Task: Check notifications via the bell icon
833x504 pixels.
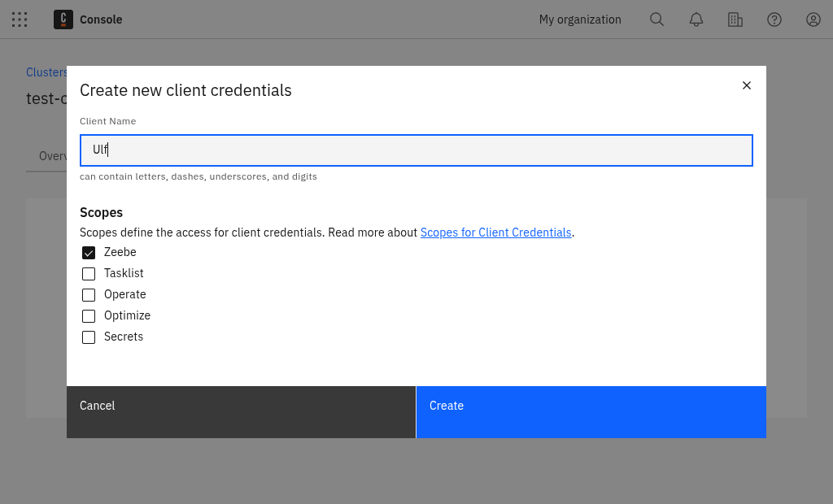Action: [x=696, y=20]
